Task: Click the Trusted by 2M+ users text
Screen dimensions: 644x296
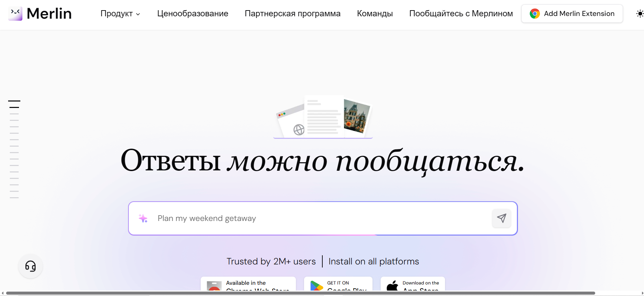Action: pos(271,261)
